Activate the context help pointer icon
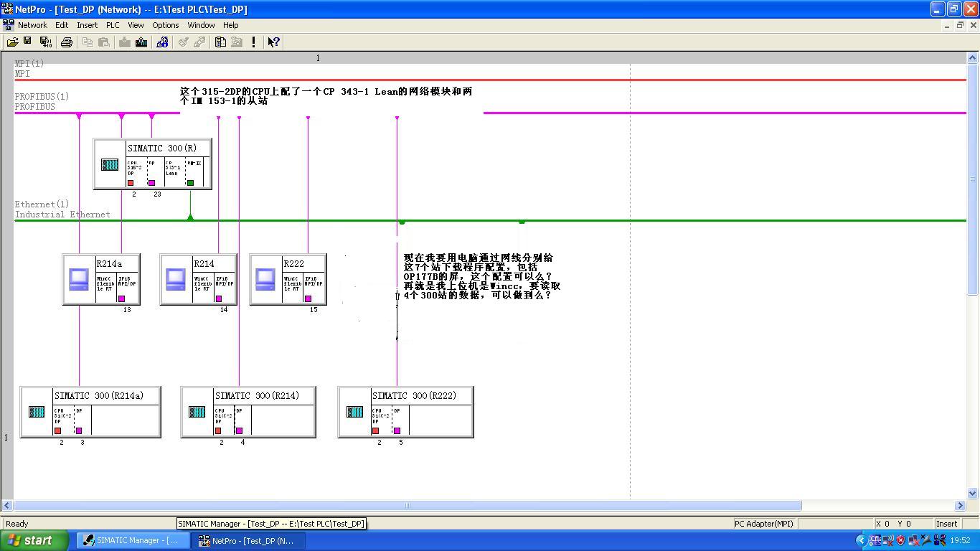Viewport: 980px width, 551px height. tap(273, 42)
